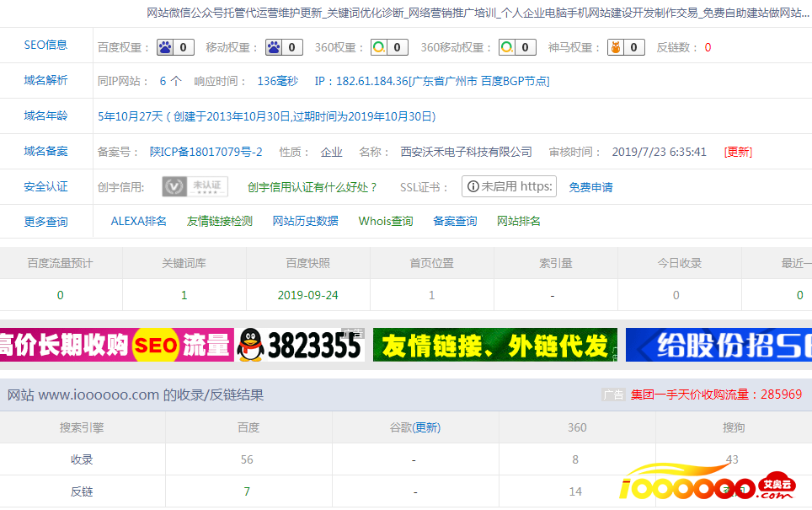The image size is (812, 510).
Task: Click the blue 给股份招 banner
Action: coord(719,345)
